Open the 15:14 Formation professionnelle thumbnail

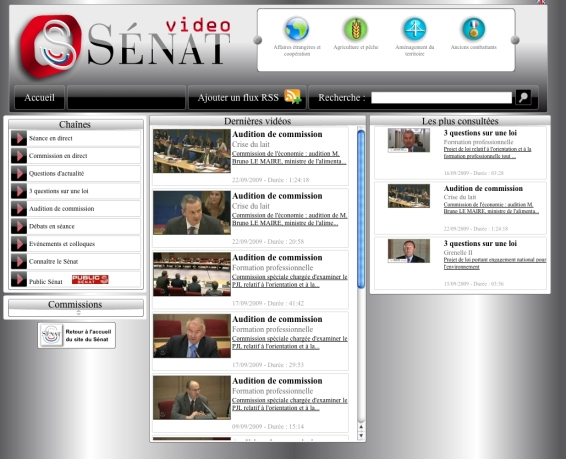point(192,398)
